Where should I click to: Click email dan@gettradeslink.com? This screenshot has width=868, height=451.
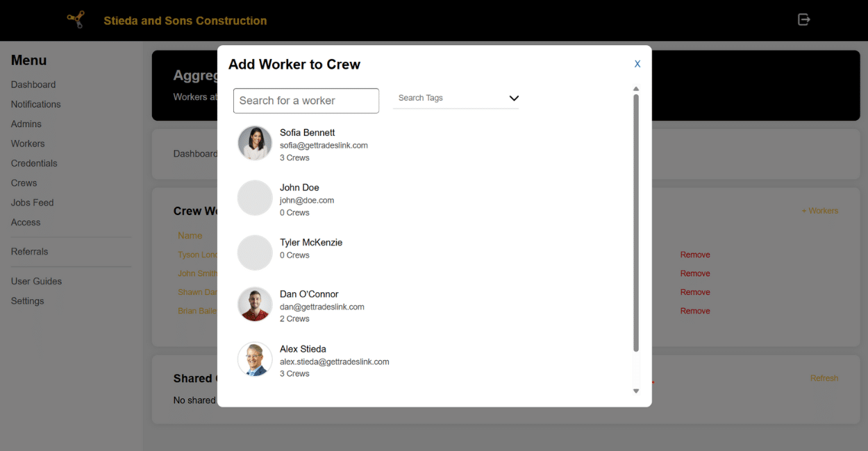[x=322, y=307]
